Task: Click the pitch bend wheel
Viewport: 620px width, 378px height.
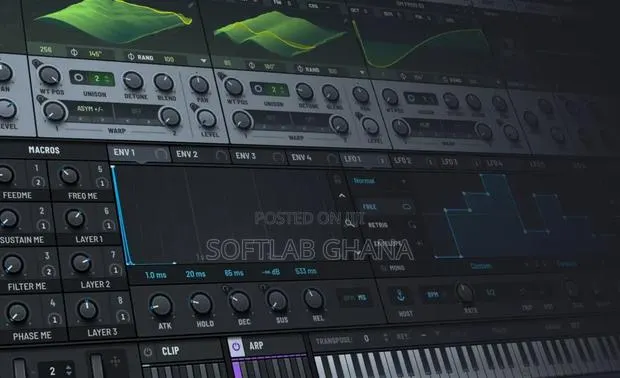Action: click(x=19, y=368)
